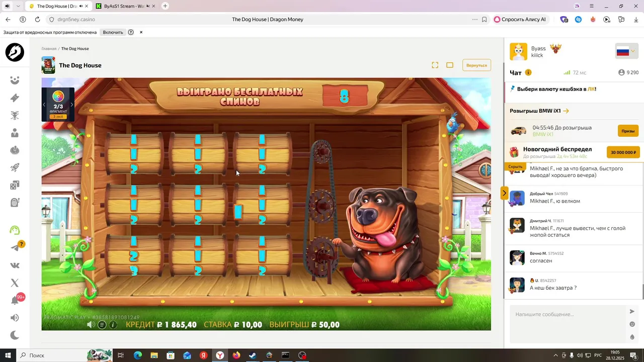
Task: Go to previous fragment with left arrow
Action: click(44, 105)
